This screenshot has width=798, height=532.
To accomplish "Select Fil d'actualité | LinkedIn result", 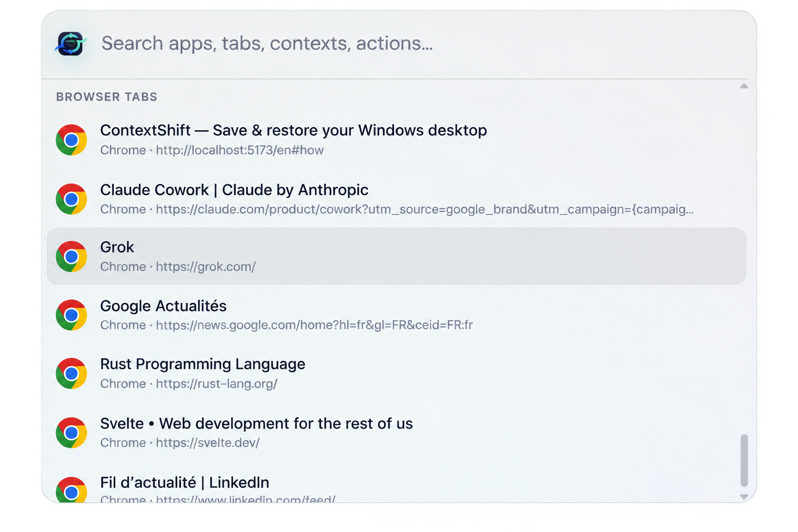I will [396, 488].
